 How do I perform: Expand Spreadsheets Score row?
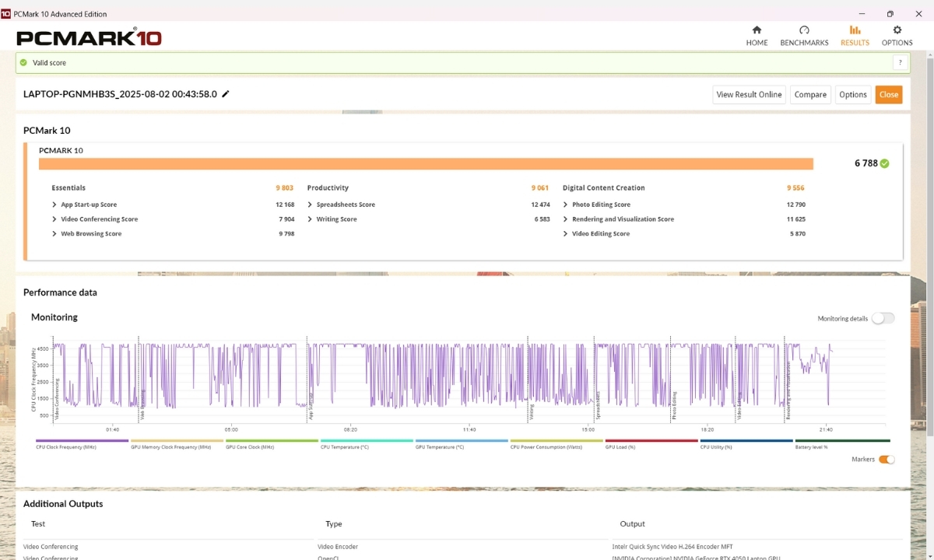[x=341, y=205]
